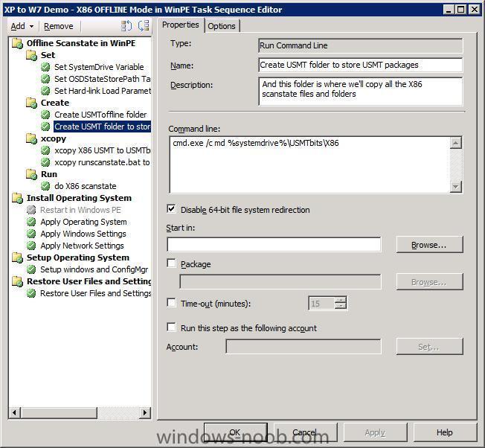This screenshot has width=485, height=448.
Task: Click Create USMToffline folder step icon
Action: point(45,115)
